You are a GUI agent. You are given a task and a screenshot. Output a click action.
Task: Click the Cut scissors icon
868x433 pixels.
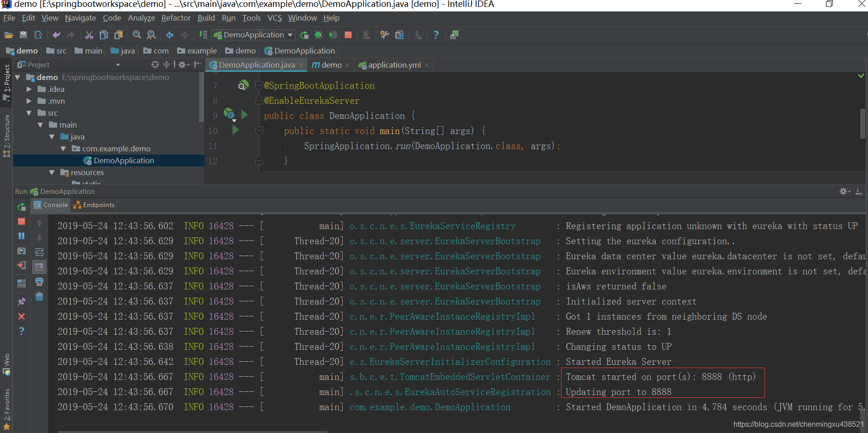point(89,35)
